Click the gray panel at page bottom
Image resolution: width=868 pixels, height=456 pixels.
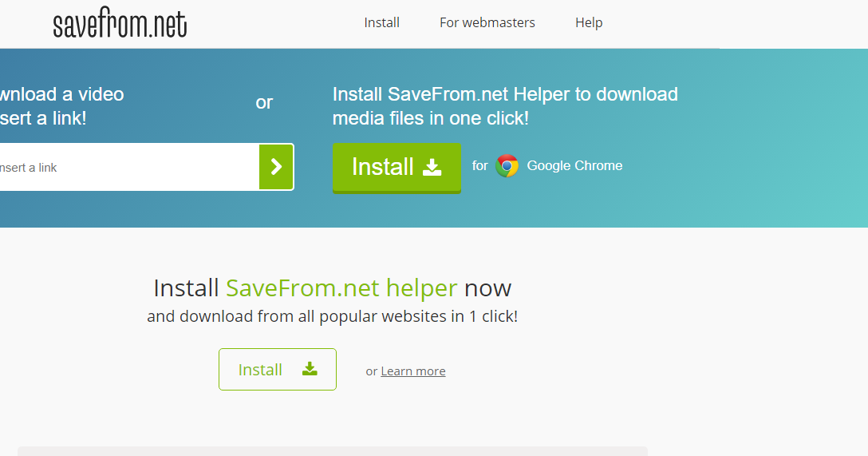pos(332,451)
